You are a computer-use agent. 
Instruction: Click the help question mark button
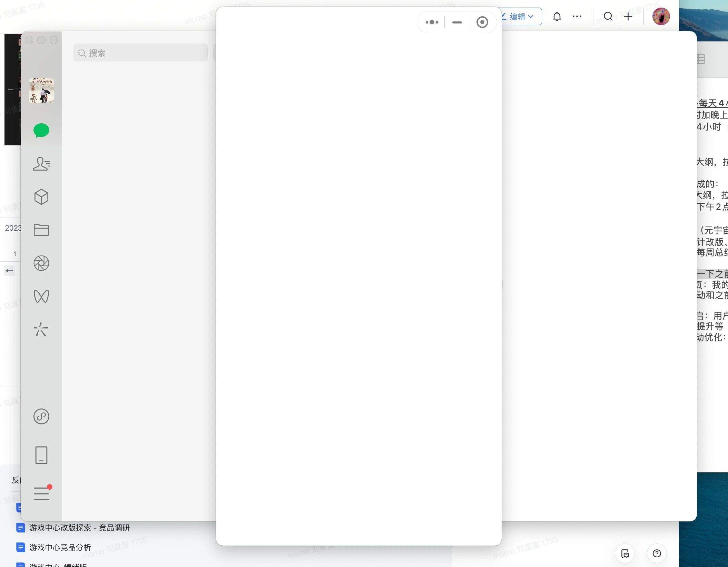pyautogui.click(x=657, y=554)
